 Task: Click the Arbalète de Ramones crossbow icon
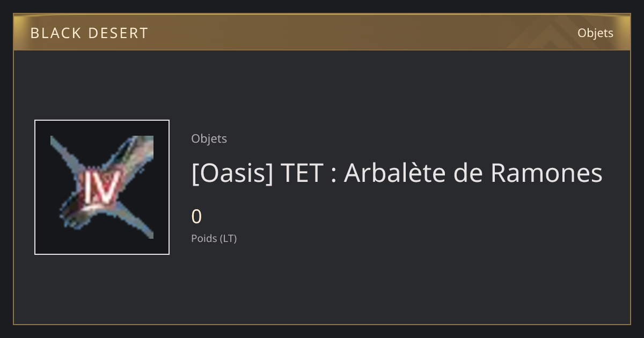coord(102,187)
